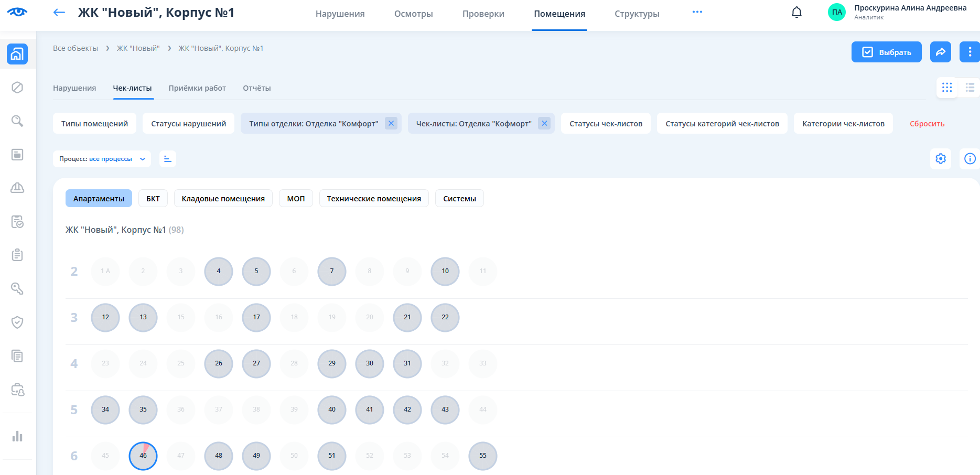Viewport: 980px width, 475px height.
Task: Click the share arrow icon
Action: 940,52
